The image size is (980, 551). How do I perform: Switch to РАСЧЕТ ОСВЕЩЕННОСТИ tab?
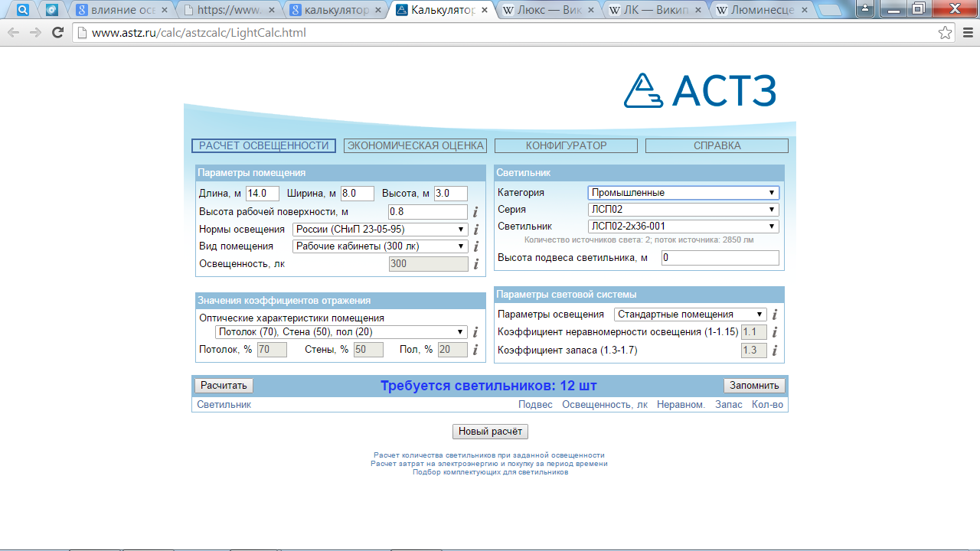coord(263,145)
